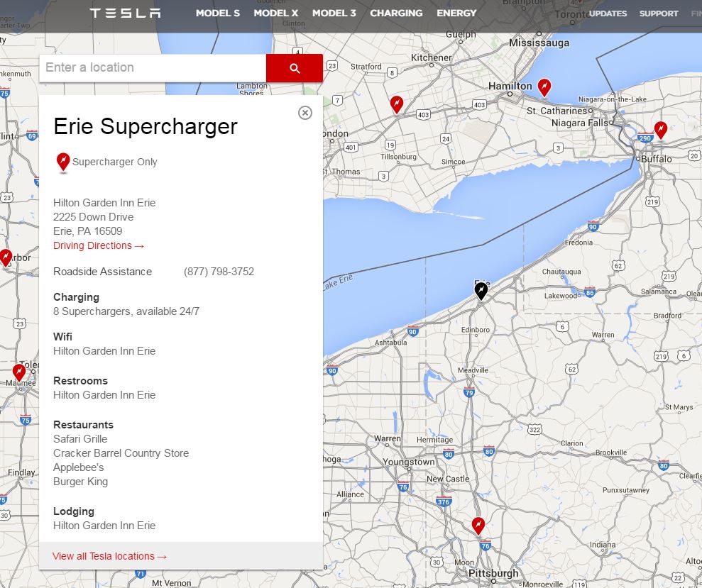Click the Youngstown city label on map
Viewport: 702px width, 588px height.
point(408,462)
